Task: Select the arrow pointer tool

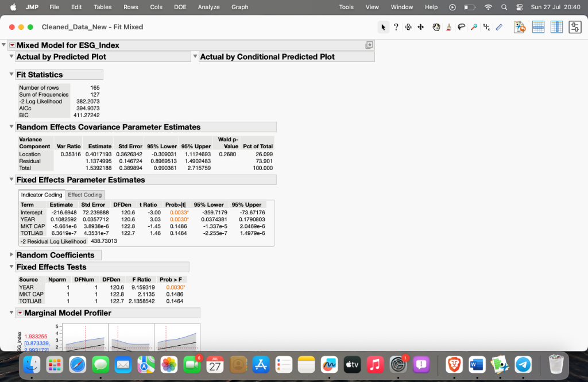Action: tap(383, 27)
